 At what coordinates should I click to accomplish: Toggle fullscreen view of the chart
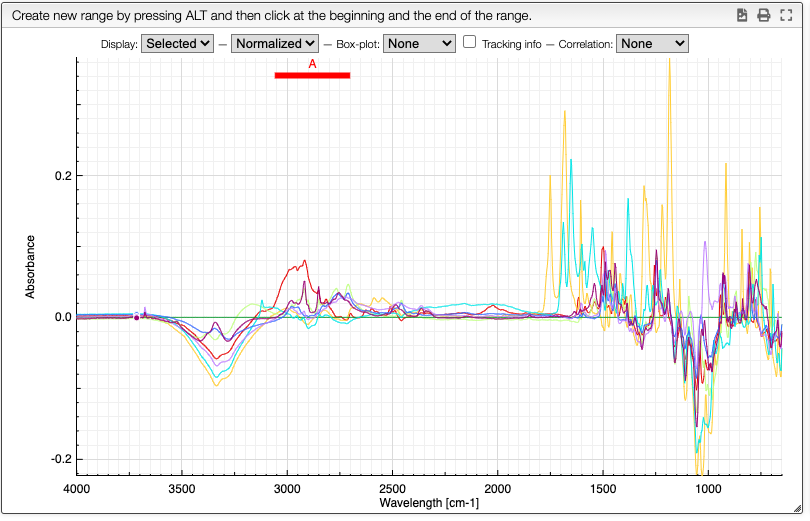[x=786, y=15]
